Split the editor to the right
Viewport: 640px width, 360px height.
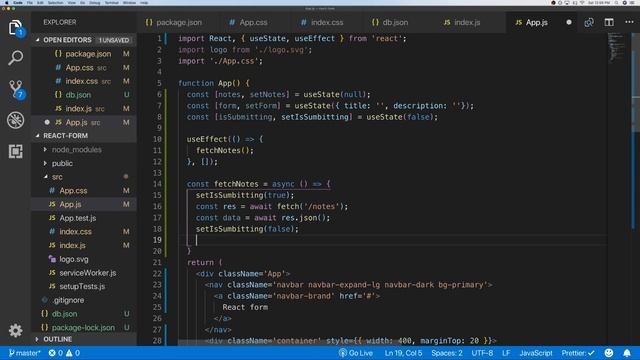pyautogui.click(x=609, y=22)
